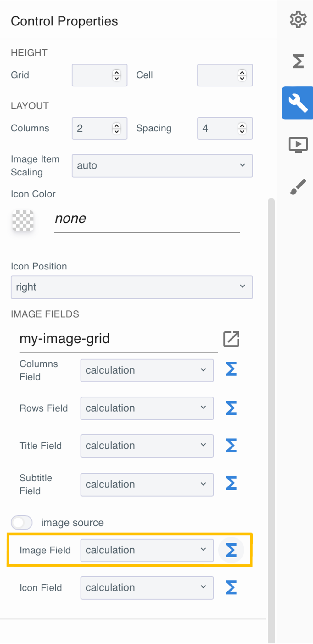Open the sigma calculations sidebar tab
Viewport: 313px width, 644px height.
pyautogui.click(x=298, y=61)
